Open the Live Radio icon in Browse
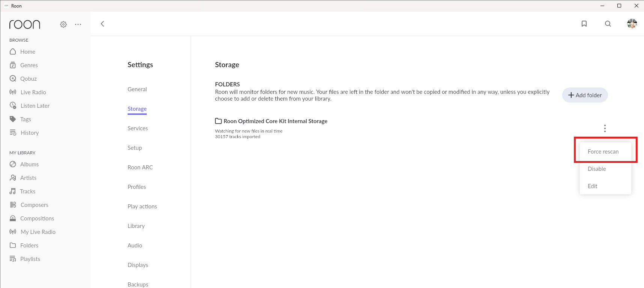This screenshot has height=288, width=644. 13,92
